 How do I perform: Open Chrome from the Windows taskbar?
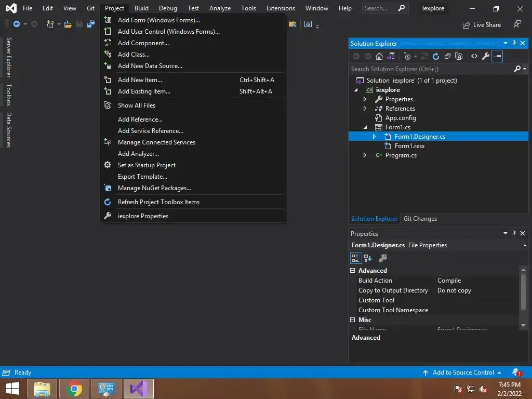click(74, 389)
